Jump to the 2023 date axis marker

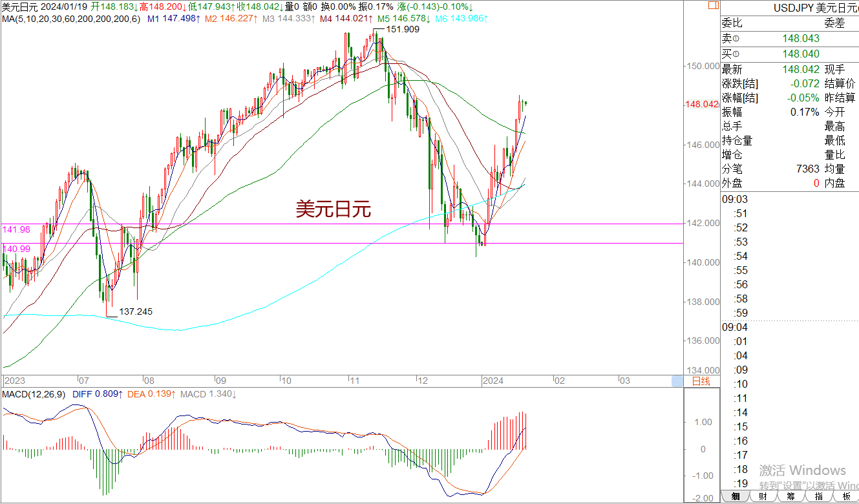click(14, 381)
